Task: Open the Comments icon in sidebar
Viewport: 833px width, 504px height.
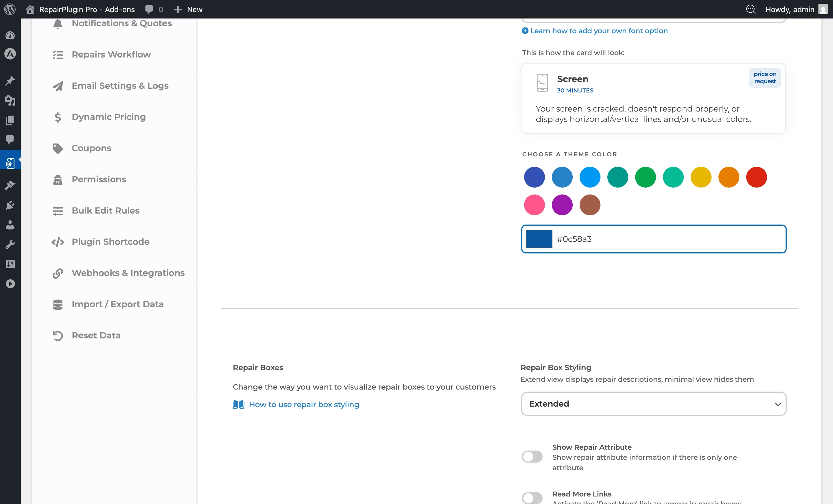Action: click(x=10, y=140)
